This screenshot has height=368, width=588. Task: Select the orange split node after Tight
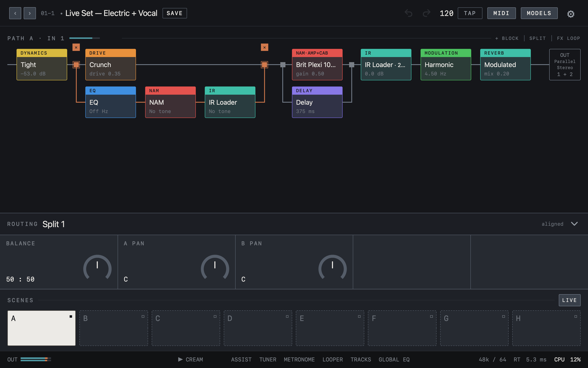pos(76,64)
